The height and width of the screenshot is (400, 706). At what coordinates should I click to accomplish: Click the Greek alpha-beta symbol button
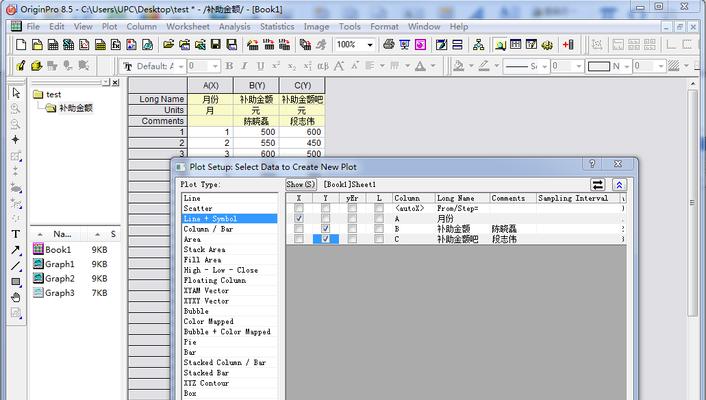(x=323, y=66)
